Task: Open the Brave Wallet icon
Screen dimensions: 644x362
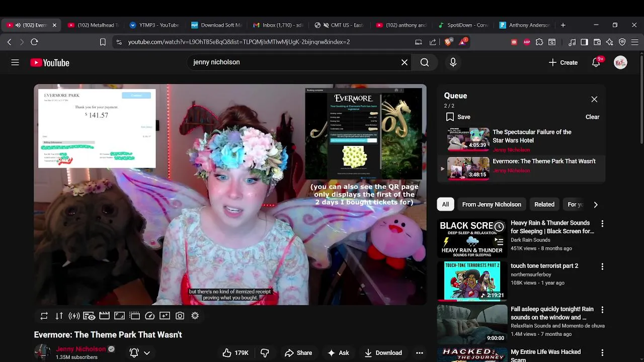Action: point(597,42)
